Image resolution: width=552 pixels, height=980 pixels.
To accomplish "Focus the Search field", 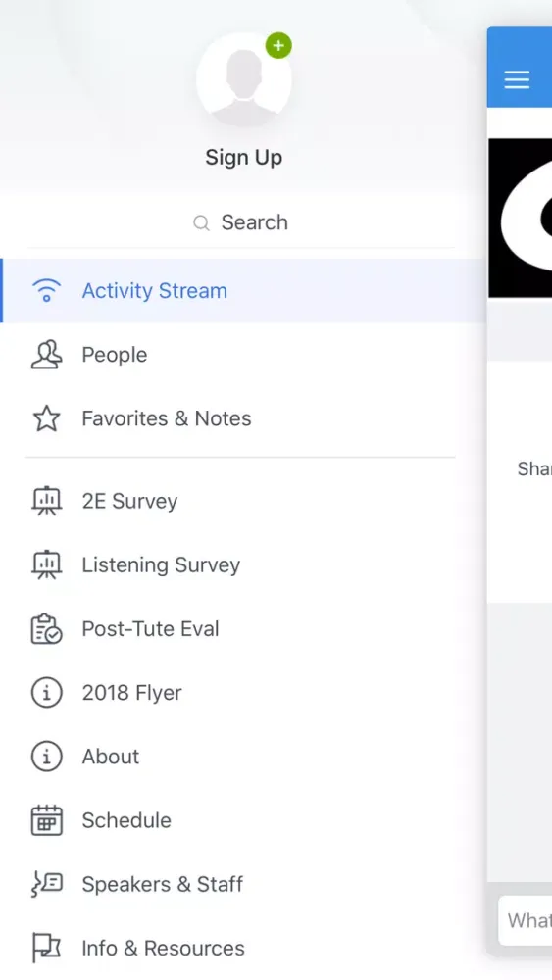I will 240,222.
